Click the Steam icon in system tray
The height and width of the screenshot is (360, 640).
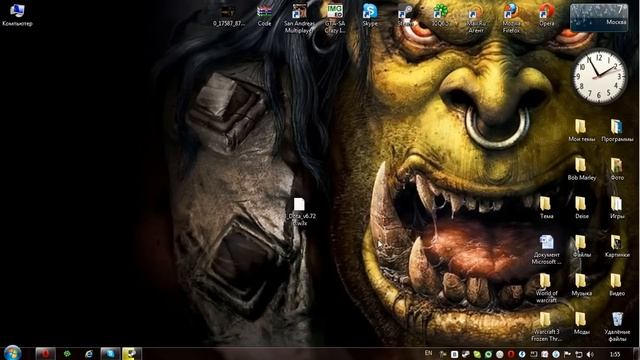coord(466,354)
